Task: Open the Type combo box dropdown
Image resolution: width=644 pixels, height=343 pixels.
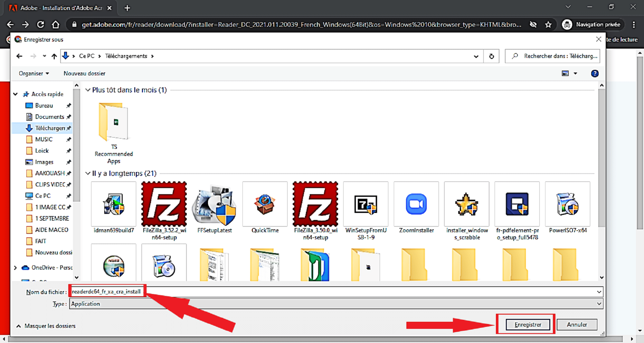Action: click(x=599, y=304)
